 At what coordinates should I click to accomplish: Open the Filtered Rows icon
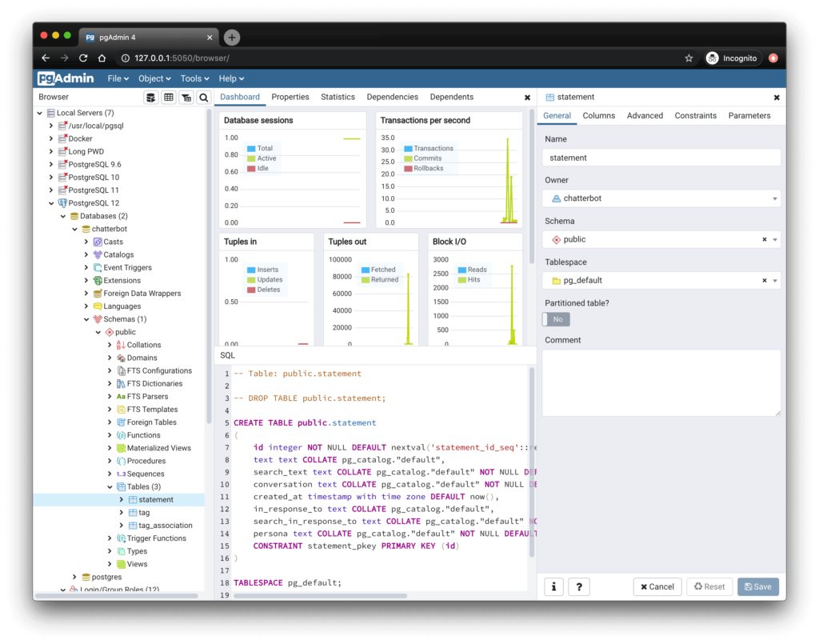tap(185, 97)
